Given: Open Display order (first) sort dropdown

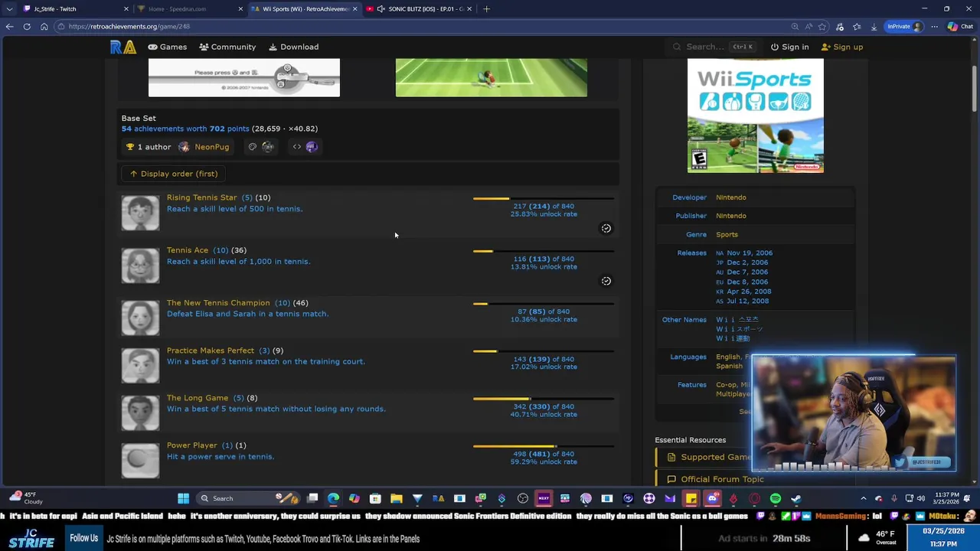Looking at the screenshot, I should [x=174, y=174].
